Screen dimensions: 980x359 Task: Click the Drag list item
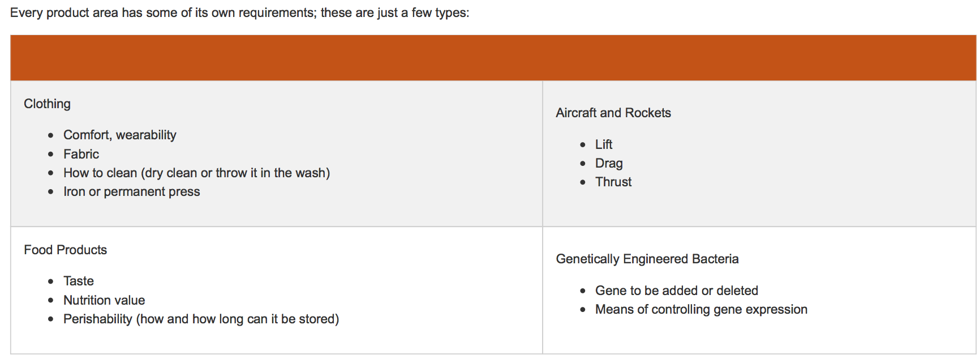click(608, 163)
